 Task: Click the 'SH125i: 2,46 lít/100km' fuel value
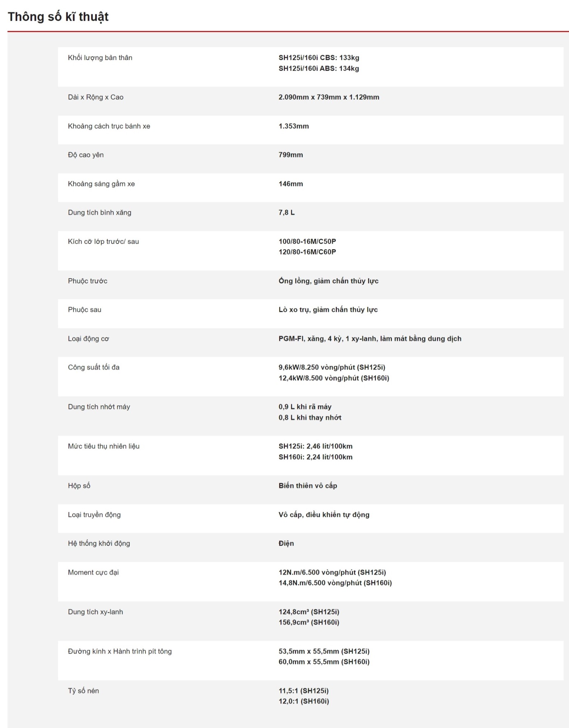coord(315,446)
